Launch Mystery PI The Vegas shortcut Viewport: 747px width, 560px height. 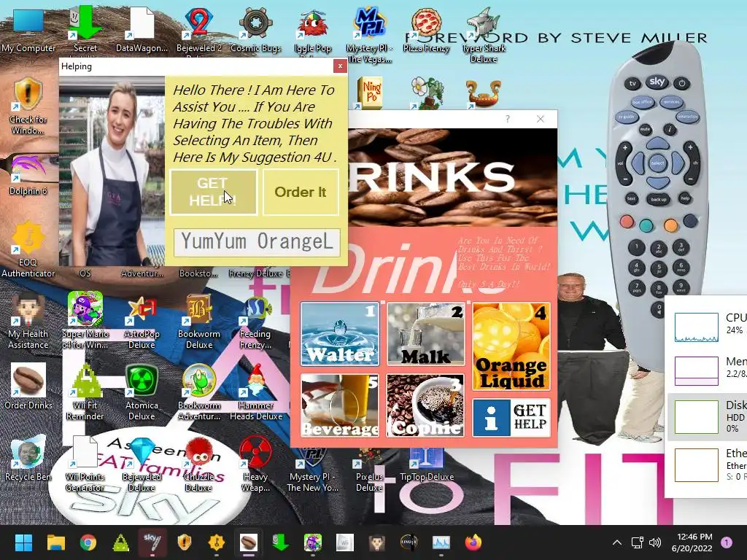click(369, 34)
